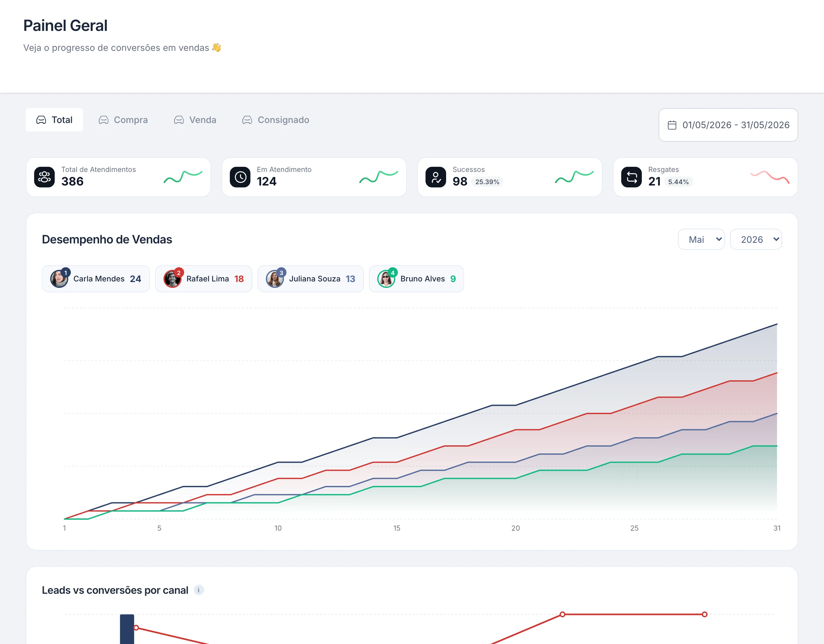
Task: Click the 124 Em Atendimento value
Action: (x=267, y=182)
